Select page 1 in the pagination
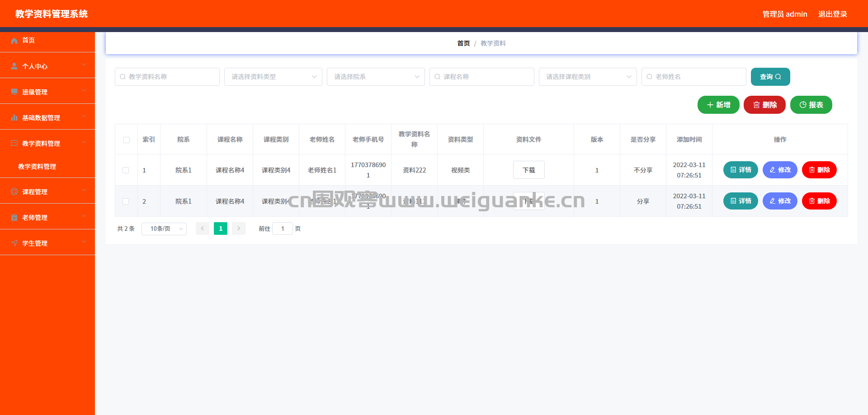 point(221,228)
